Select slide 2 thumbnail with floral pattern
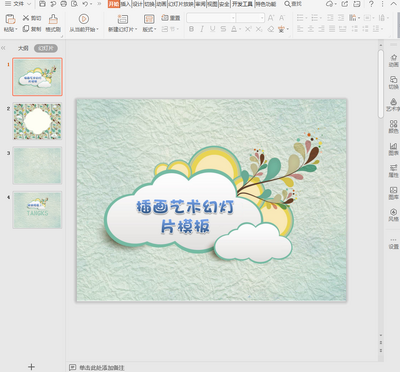The height and width of the screenshot is (372, 400). (x=37, y=121)
